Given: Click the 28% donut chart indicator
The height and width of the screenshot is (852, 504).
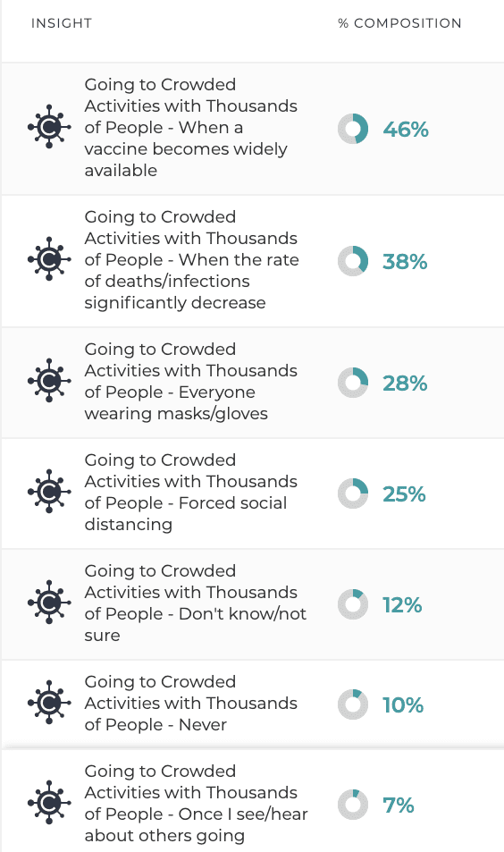Looking at the screenshot, I should [x=353, y=383].
